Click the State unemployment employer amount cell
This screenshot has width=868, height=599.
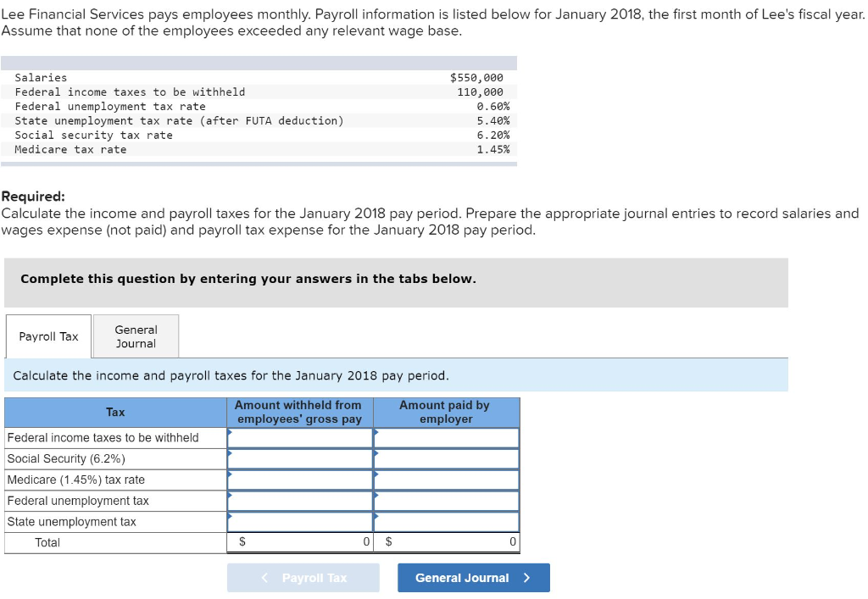pyautogui.click(x=447, y=522)
